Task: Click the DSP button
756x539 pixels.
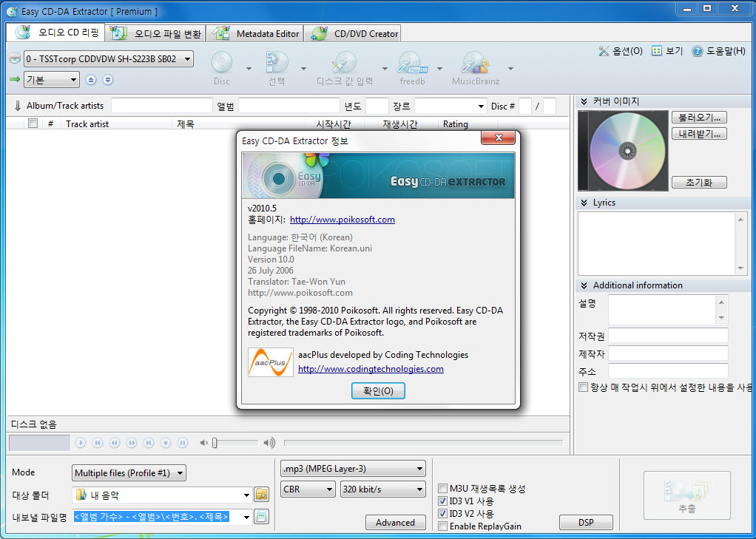Action: [586, 522]
